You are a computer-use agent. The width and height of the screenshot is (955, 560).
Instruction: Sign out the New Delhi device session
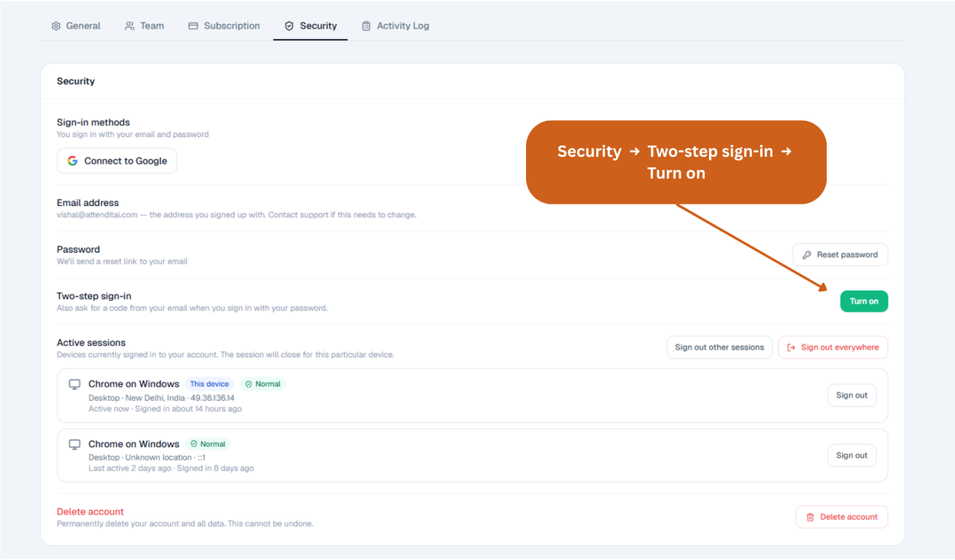tap(852, 395)
